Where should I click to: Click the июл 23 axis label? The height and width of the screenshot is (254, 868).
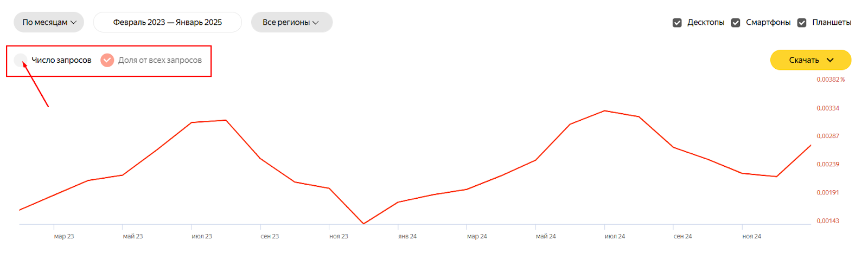click(202, 236)
